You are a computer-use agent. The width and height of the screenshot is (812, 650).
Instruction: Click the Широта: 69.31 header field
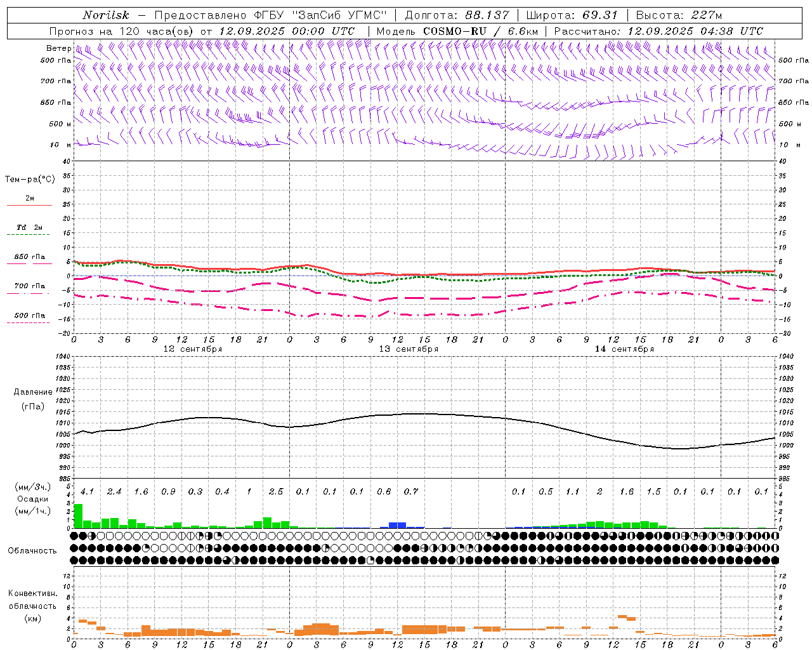(572, 15)
